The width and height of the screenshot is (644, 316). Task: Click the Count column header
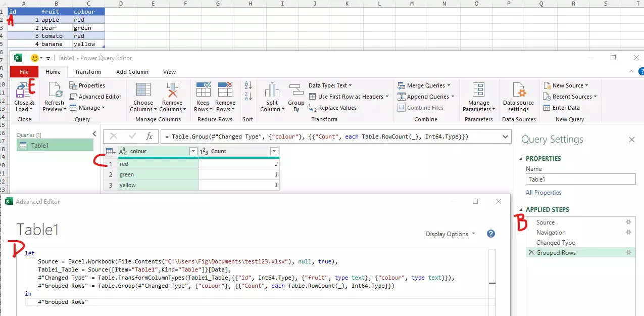(239, 151)
